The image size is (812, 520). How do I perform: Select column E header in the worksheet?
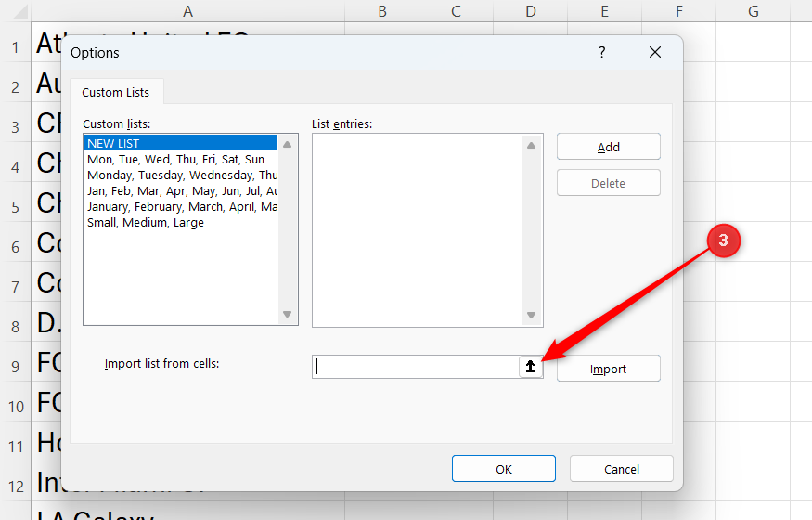tap(604, 11)
